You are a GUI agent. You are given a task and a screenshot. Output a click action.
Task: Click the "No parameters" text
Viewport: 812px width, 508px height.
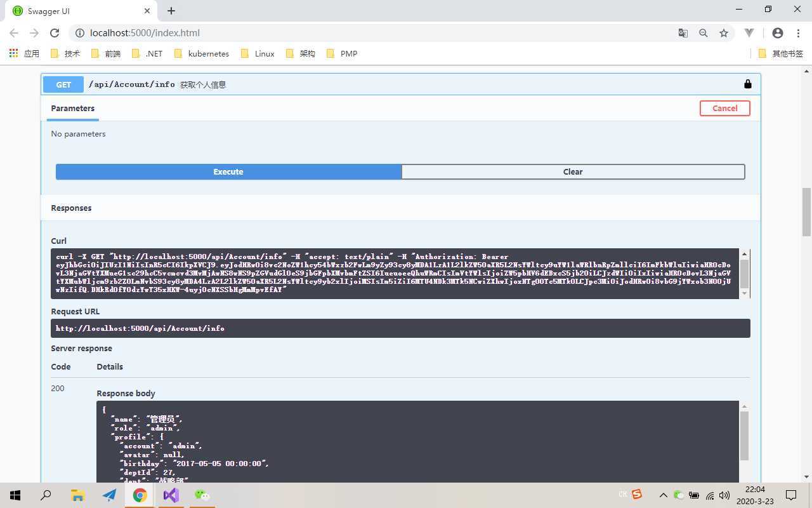click(x=78, y=133)
